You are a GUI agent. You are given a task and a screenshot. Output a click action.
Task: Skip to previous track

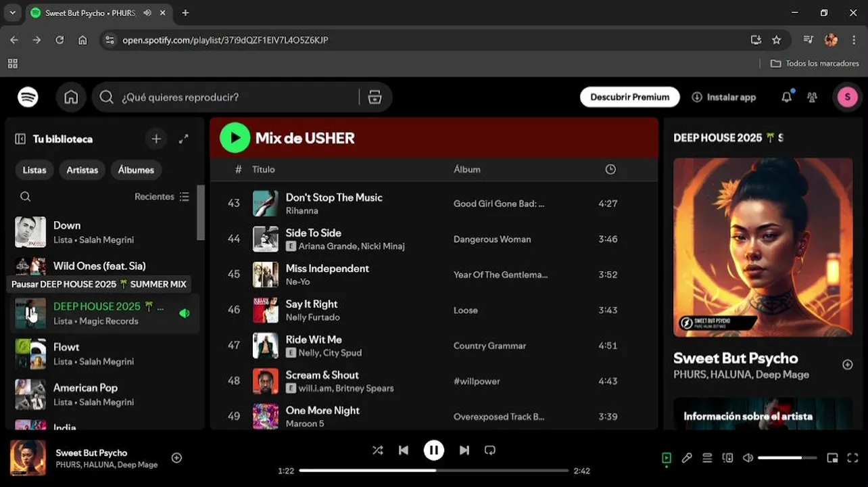click(x=404, y=450)
